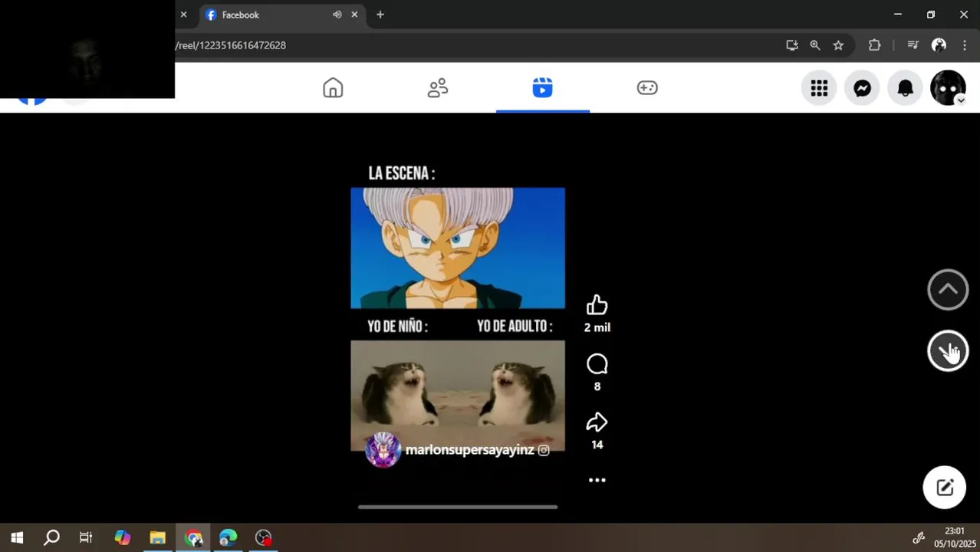Click the address bar reel URL
The width and height of the screenshot is (980, 552).
coord(230,45)
